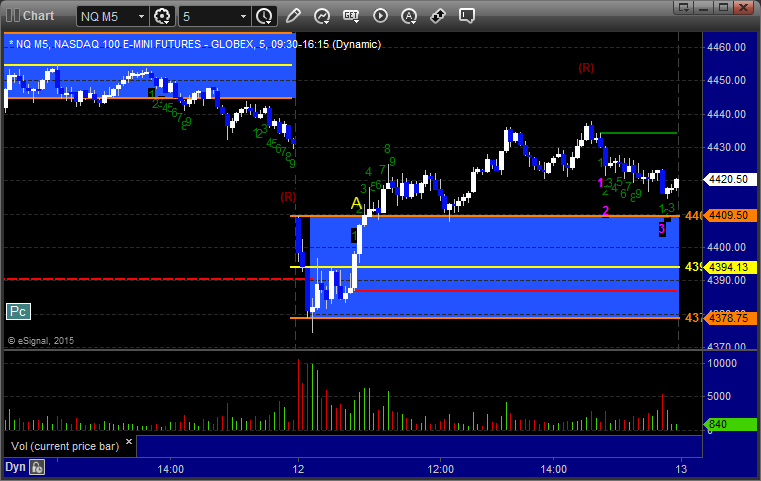Click the Dyn time scale label
Screen dimensions: 761x481
coord(15,467)
